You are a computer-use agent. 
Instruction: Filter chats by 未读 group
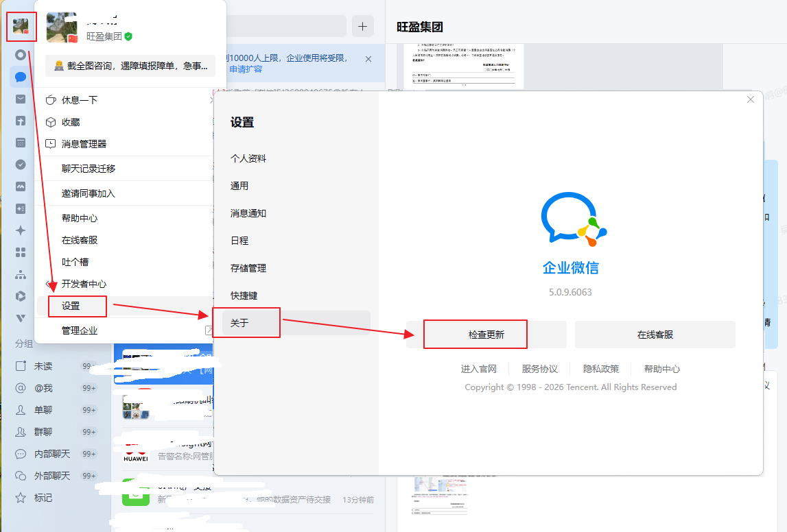pos(56,366)
